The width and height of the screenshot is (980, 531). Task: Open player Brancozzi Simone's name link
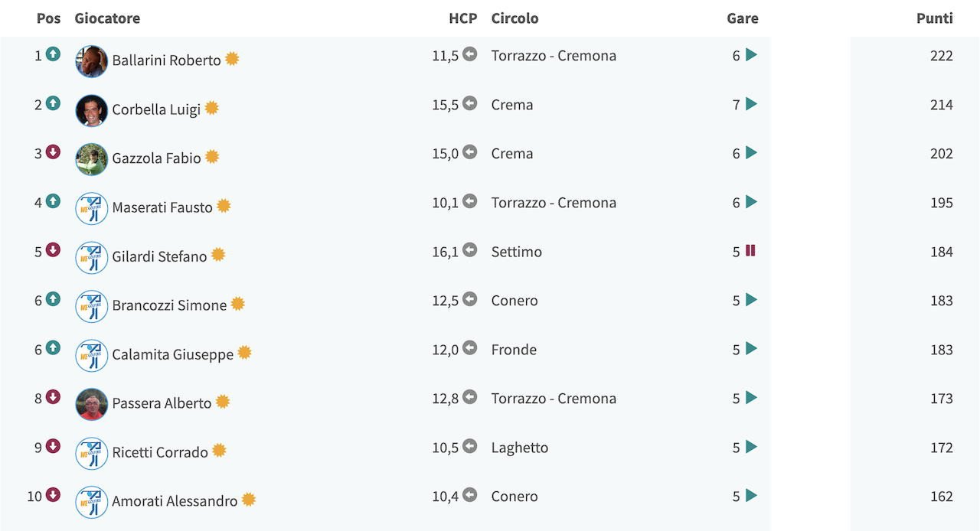pos(170,305)
